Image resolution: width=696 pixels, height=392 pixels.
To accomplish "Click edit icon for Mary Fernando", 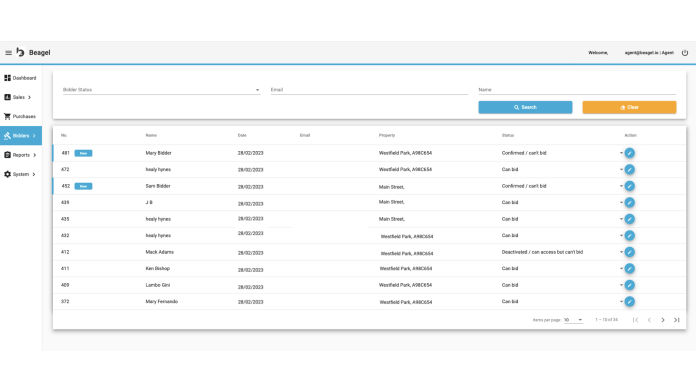I will click(x=629, y=301).
